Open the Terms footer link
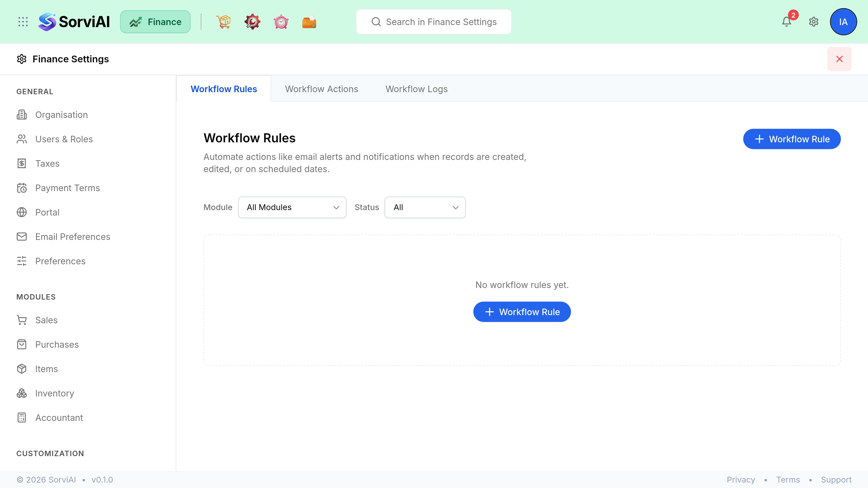 tap(788, 480)
